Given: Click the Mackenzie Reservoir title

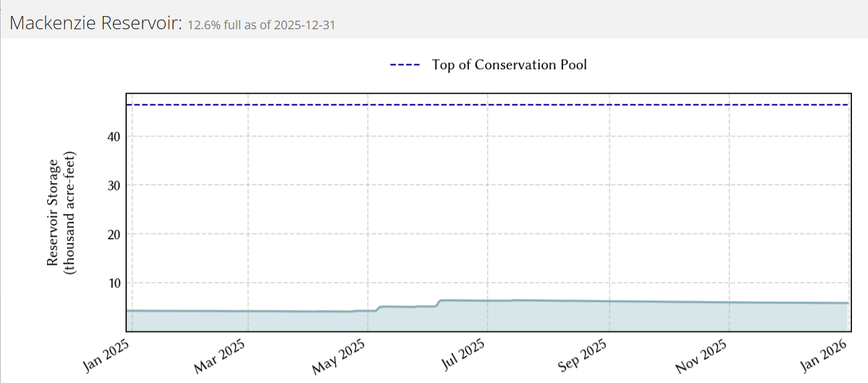Looking at the screenshot, I should click(96, 24).
